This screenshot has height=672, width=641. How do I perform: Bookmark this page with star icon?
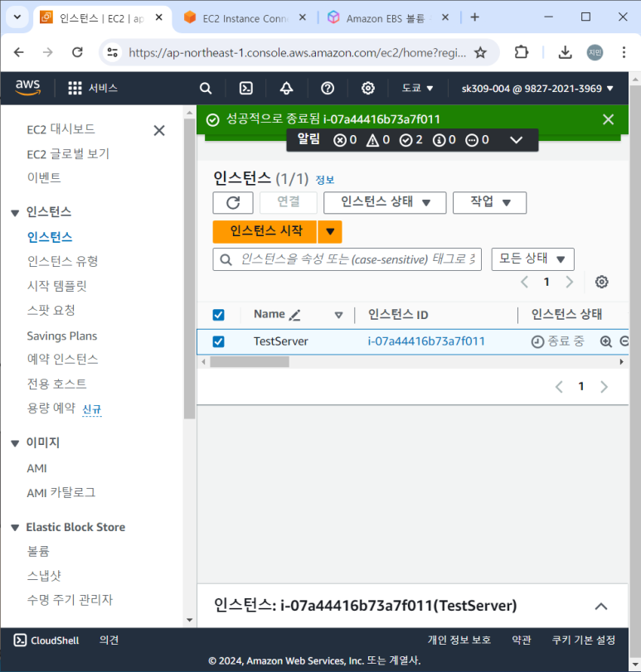point(480,53)
